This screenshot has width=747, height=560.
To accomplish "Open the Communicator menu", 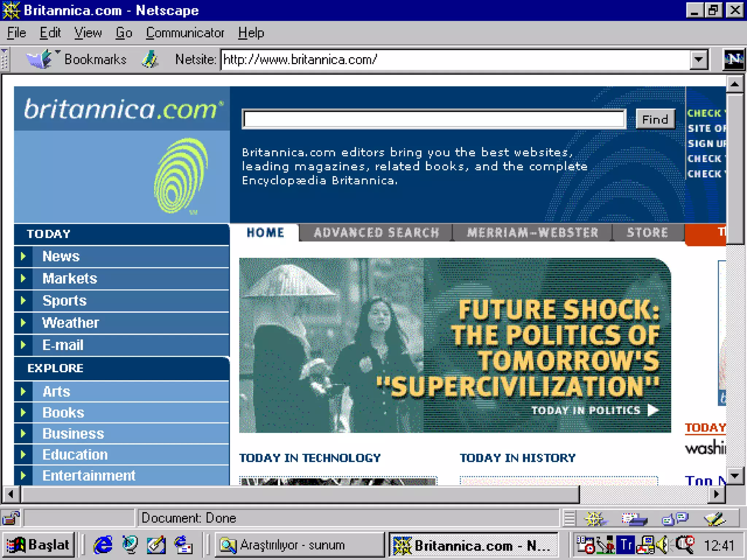I will 185,33.
